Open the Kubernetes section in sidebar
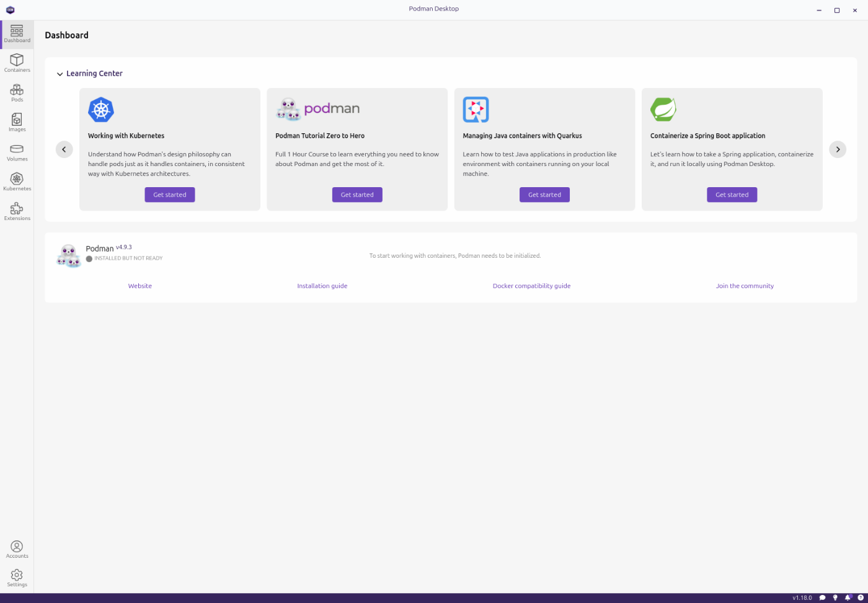 pos(17,182)
